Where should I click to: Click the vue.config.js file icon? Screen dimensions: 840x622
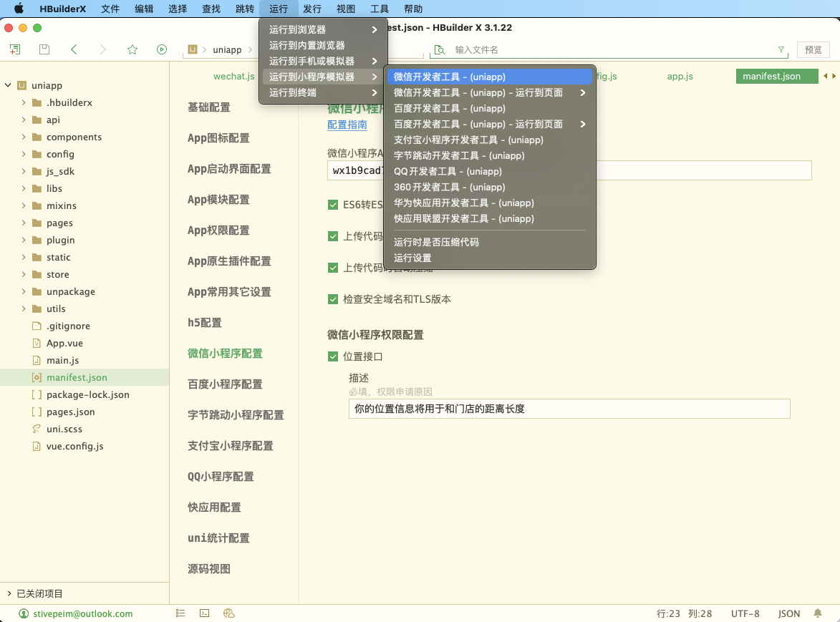[37, 446]
